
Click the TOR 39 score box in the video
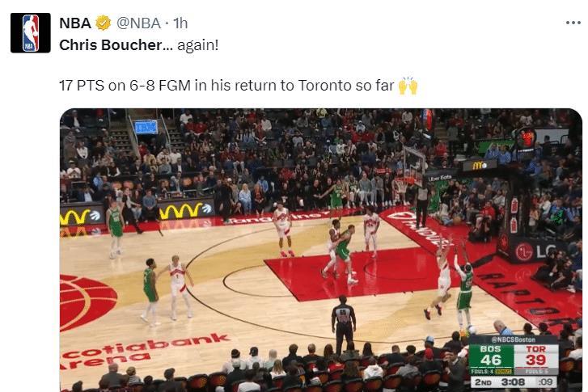pyautogui.click(x=535, y=356)
